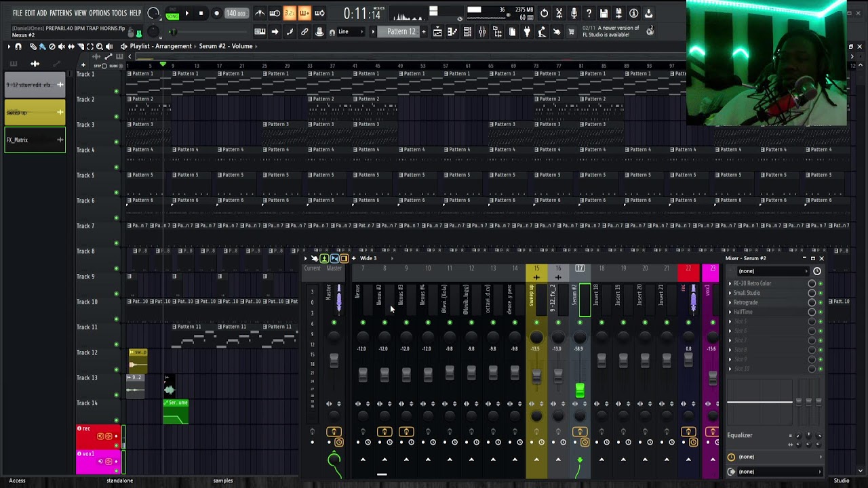
Task: Click the microphone one-click recording icon
Action: click(x=574, y=13)
